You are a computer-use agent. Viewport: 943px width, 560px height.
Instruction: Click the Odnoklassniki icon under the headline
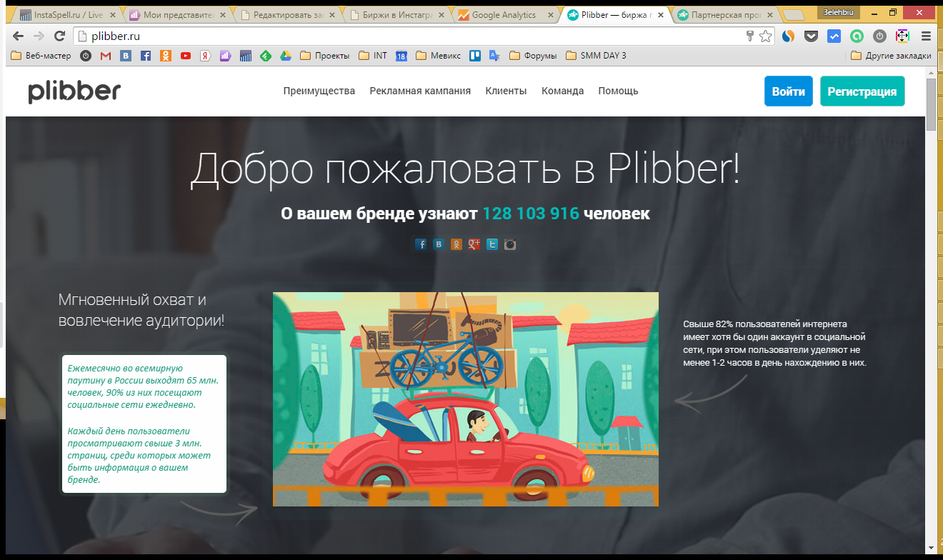(x=456, y=244)
